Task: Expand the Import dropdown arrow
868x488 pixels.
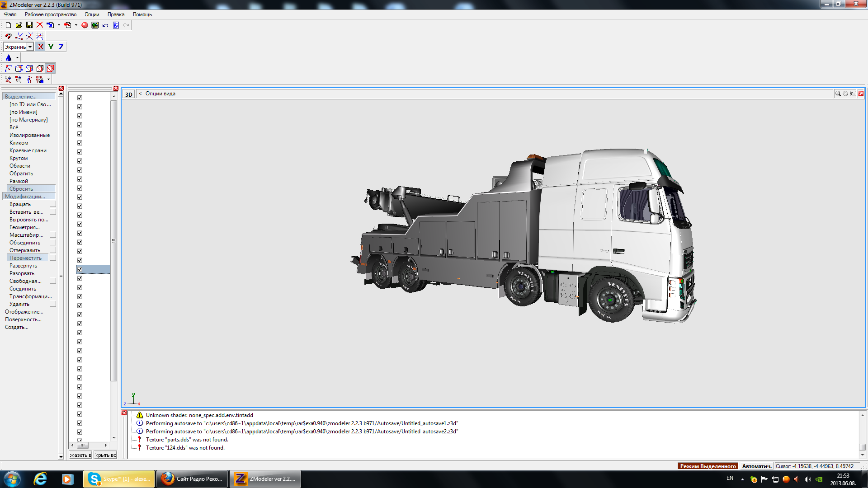Action: click(x=59, y=25)
